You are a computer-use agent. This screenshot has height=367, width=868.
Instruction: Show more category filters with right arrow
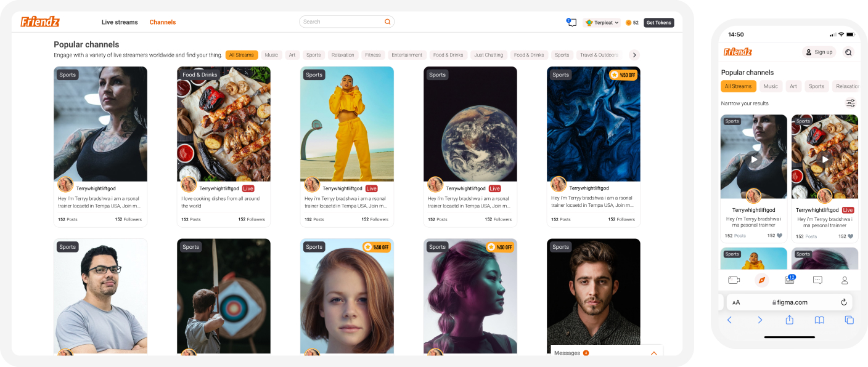pyautogui.click(x=634, y=55)
